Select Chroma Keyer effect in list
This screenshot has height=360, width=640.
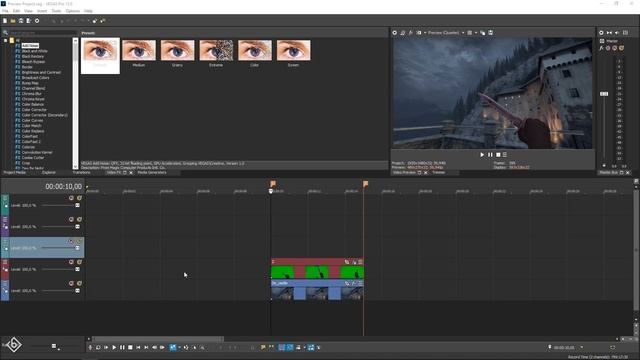click(33, 99)
